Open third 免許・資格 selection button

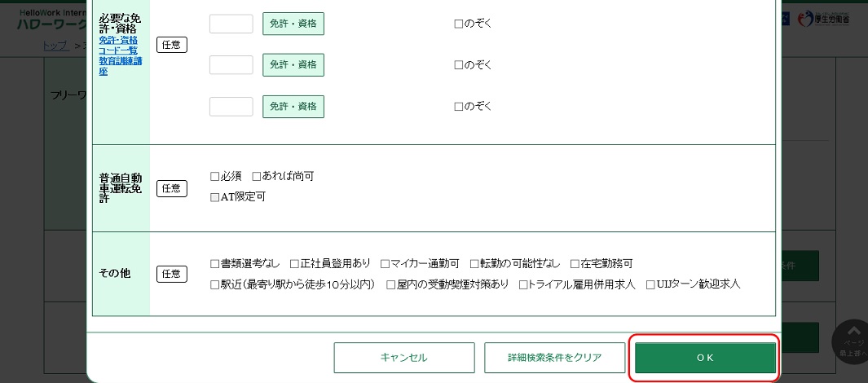click(x=293, y=106)
